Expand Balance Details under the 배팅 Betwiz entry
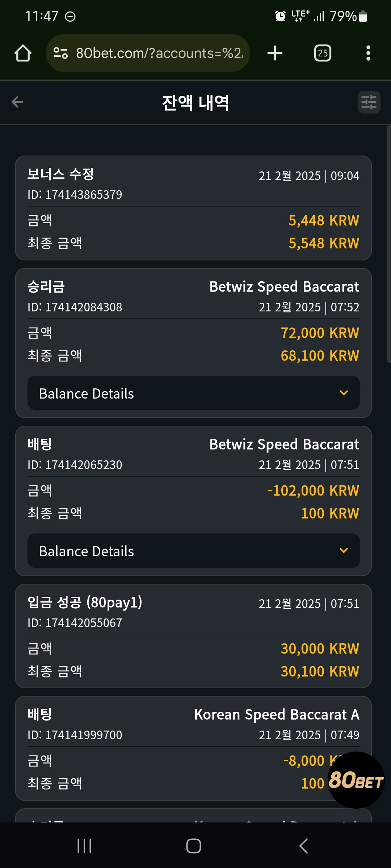Image resolution: width=391 pixels, height=868 pixels. point(194,550)
